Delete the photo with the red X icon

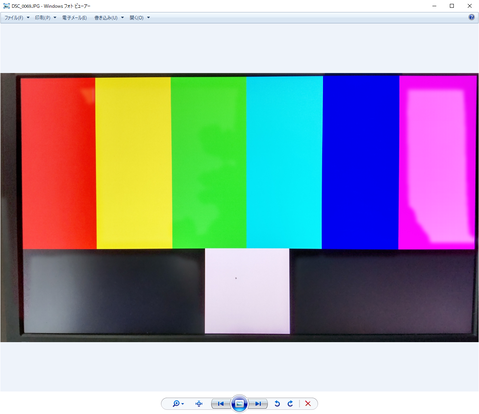tap(308, 404)
